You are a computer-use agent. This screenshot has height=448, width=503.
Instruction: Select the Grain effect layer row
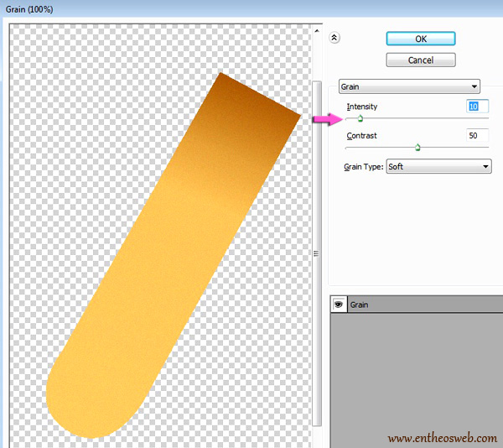pos(417,305)
